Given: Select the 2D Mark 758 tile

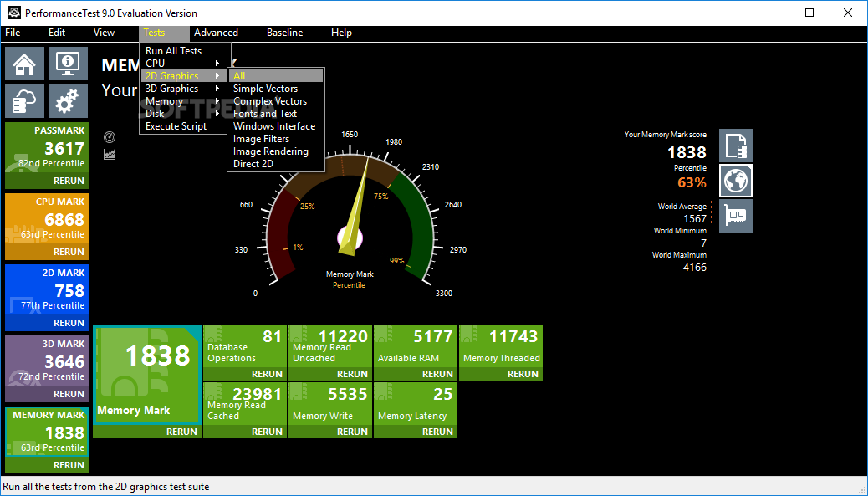Looking at the screenshot, I should coord(47,290).
